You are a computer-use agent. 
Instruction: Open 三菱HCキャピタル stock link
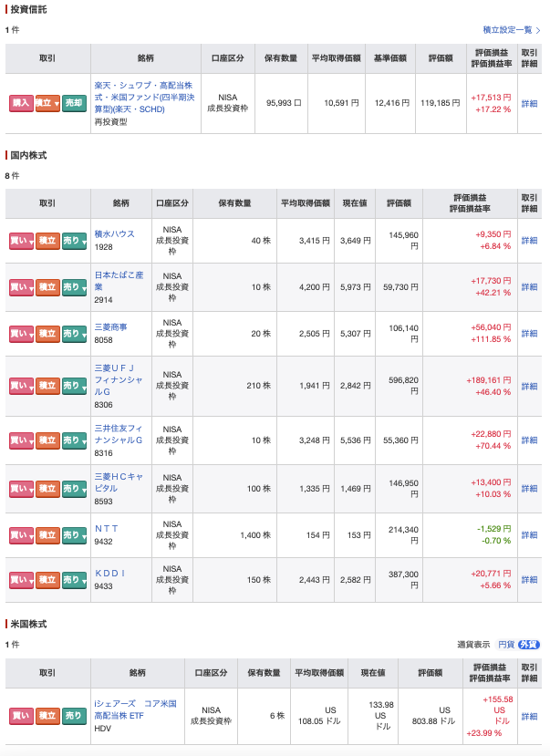coord(119,482)
